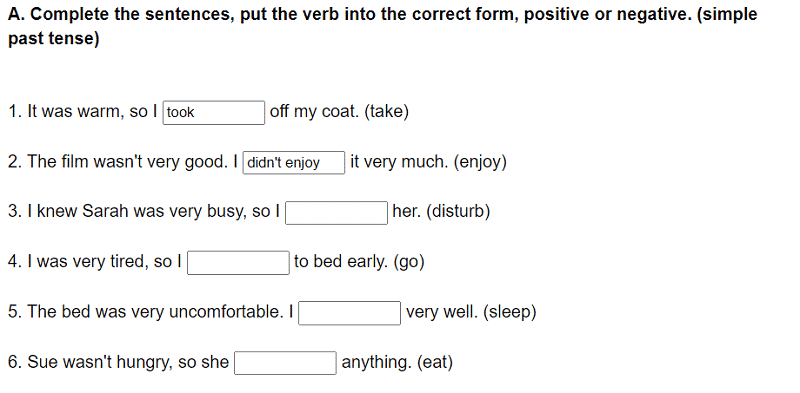
Task: Click the text 'Sue wasn't hungry, so she'
Action: coord(128,362)
